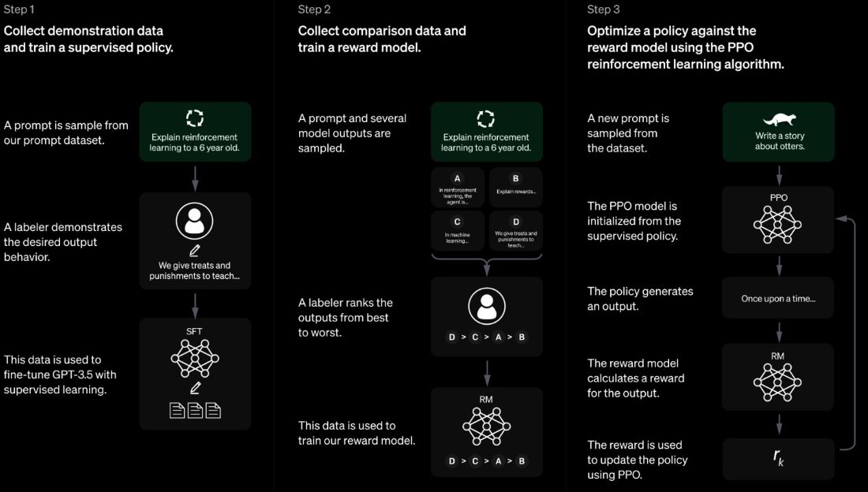Click sample output card A
The width and height of the screenshot is (868, 492).
[458, 187]
